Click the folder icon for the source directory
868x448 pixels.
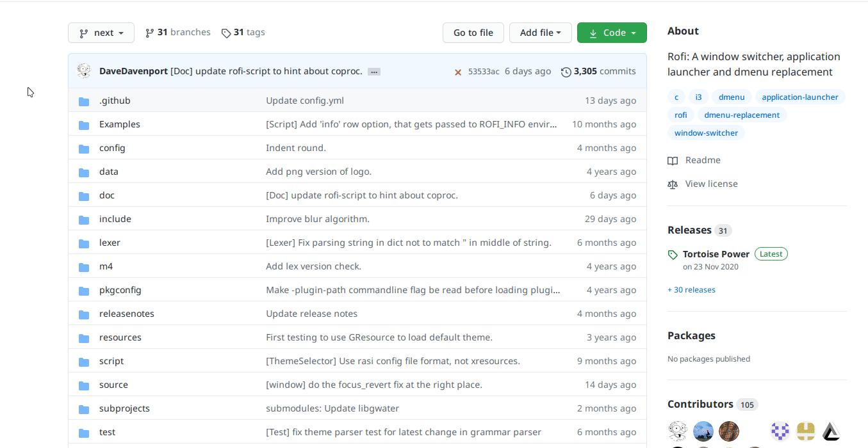pos(84,385)
